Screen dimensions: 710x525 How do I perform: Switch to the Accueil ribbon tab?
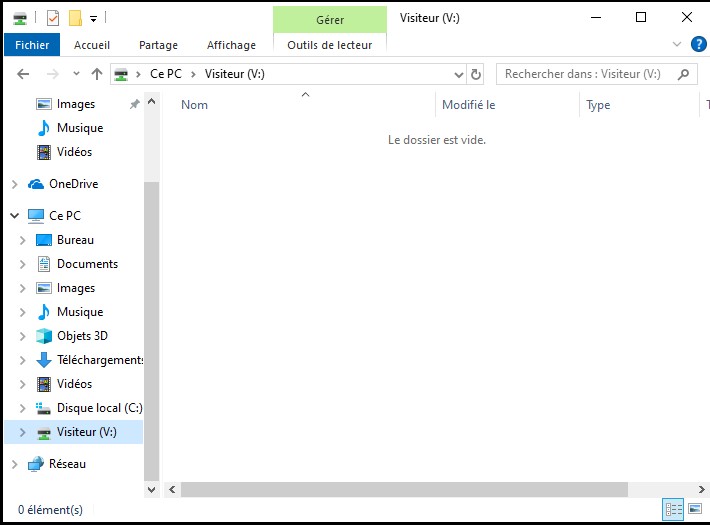pos(92,45)
